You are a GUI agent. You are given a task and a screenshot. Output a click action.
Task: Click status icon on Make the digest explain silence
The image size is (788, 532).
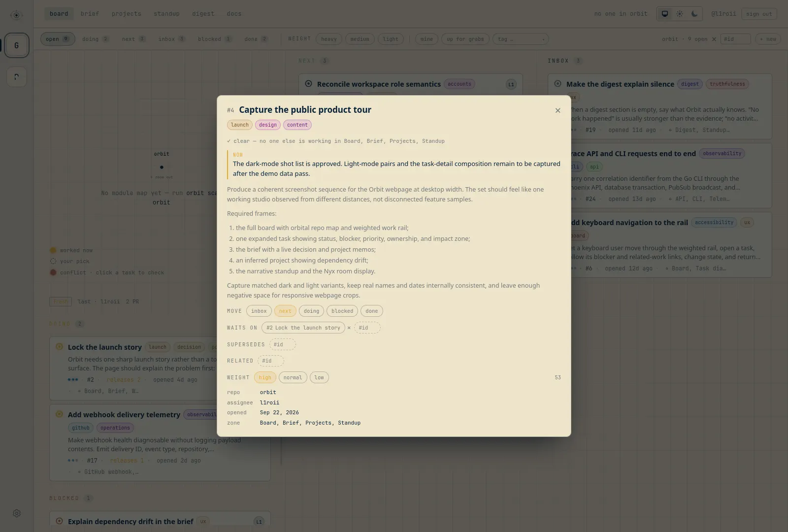[x=558, y=84]
